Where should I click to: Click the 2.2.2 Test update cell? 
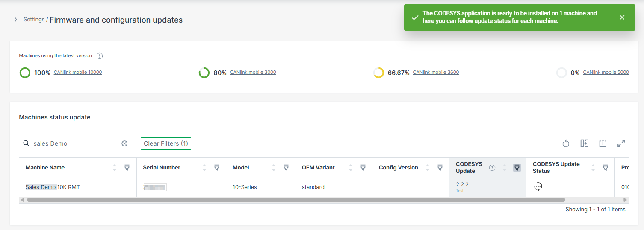coord(488,187)
